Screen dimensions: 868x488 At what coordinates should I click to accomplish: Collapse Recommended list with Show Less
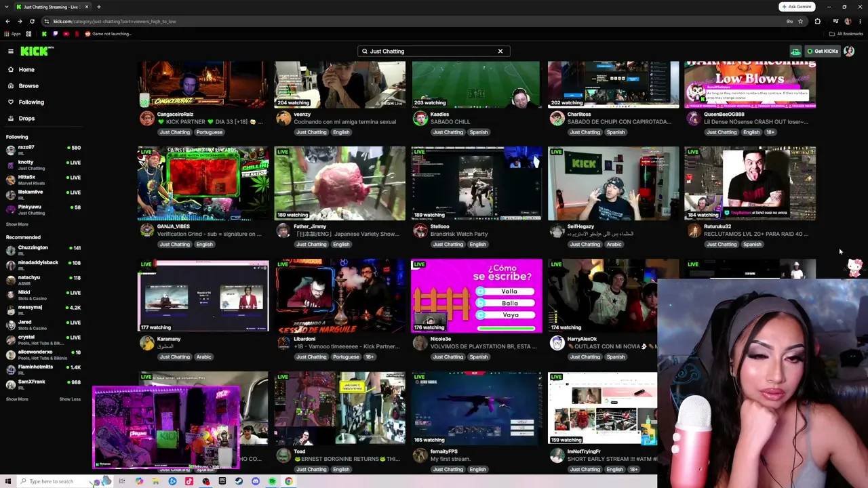pyautogui.click(x=70, y=399)
